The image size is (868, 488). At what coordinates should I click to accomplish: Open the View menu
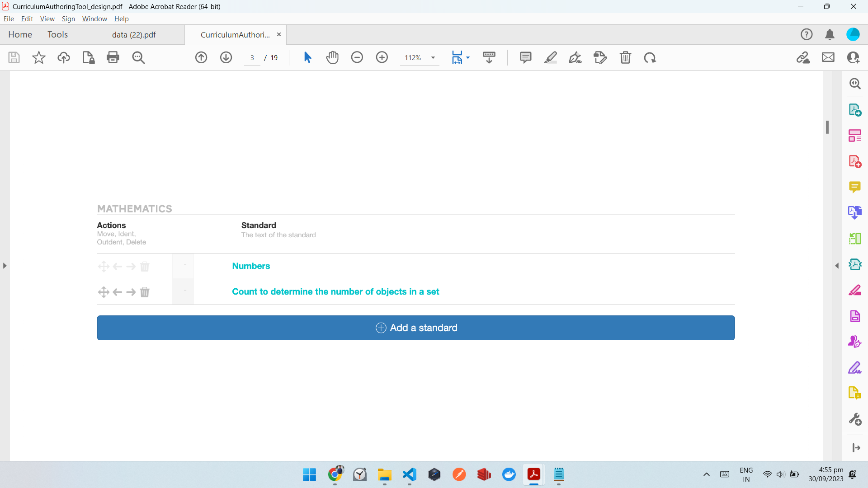coord(47,19)
